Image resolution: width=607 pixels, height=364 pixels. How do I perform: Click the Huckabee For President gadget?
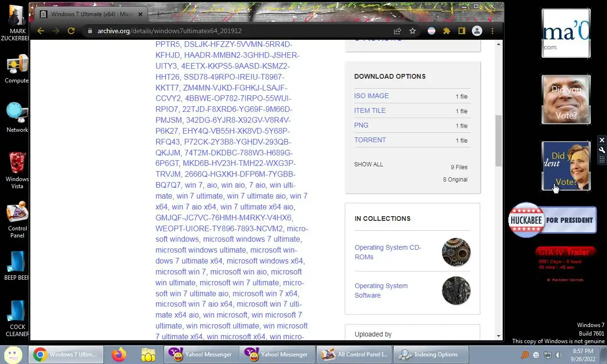[552, 220]
